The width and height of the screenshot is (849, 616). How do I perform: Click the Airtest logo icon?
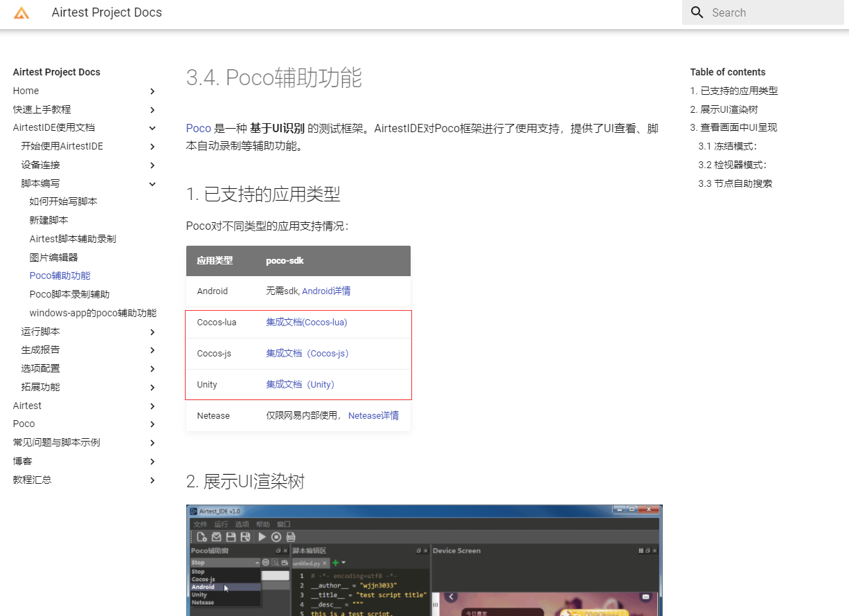coord(21,12)
